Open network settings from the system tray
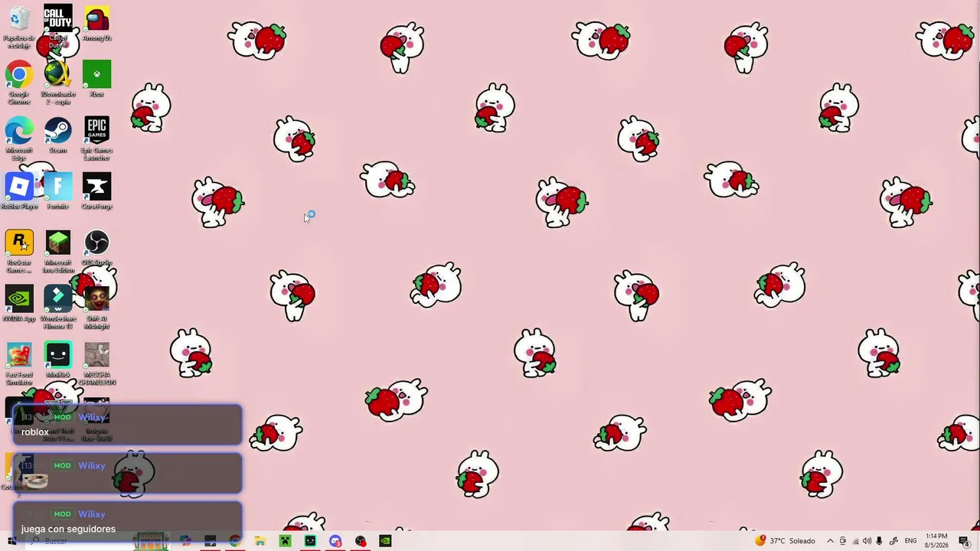980x551 pixels. pyautogui.click(x=855, y=541)
